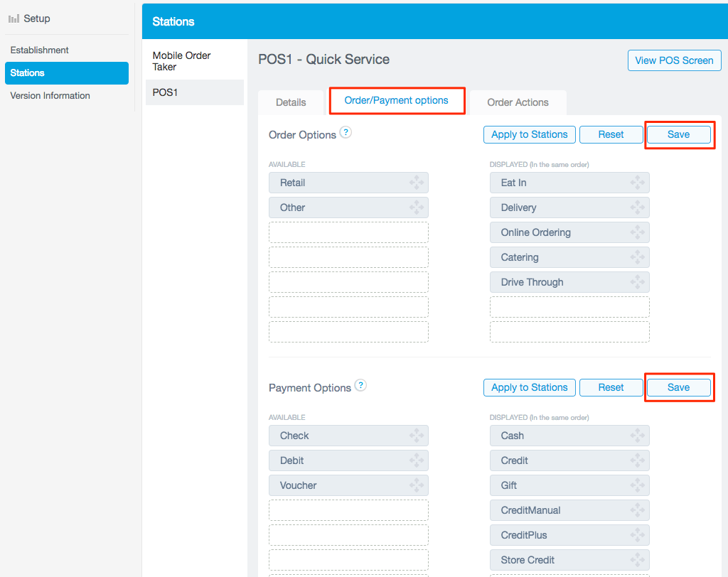The width and height of the screenshot is (728, 577).
Task: Open Payment Options help question mark
Action: [360, 385]
